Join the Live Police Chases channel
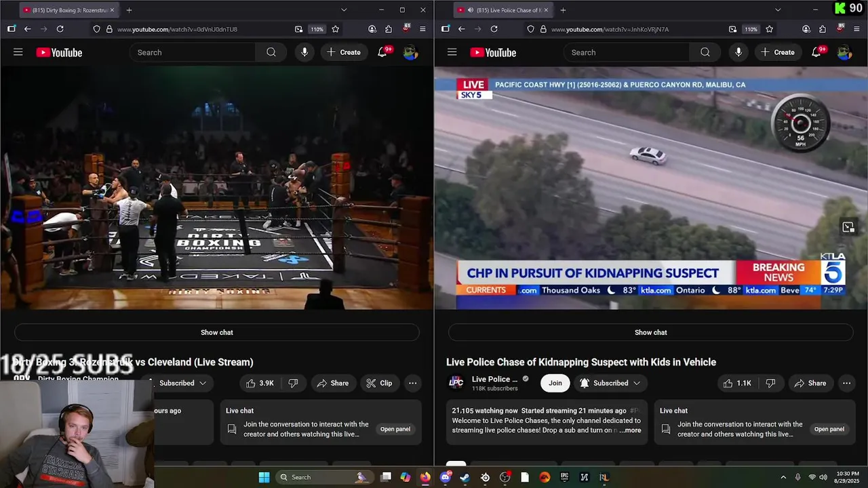868x488 pixels. [555, 383]
